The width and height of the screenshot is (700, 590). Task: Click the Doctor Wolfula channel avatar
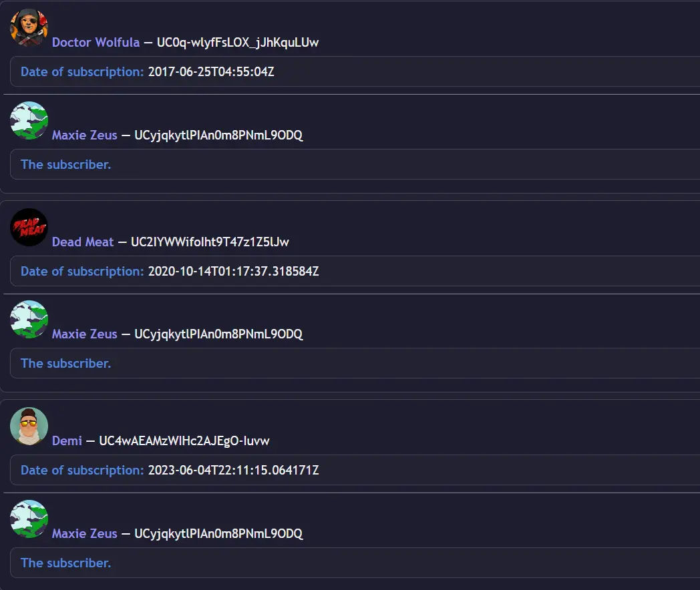coord(29,27)
